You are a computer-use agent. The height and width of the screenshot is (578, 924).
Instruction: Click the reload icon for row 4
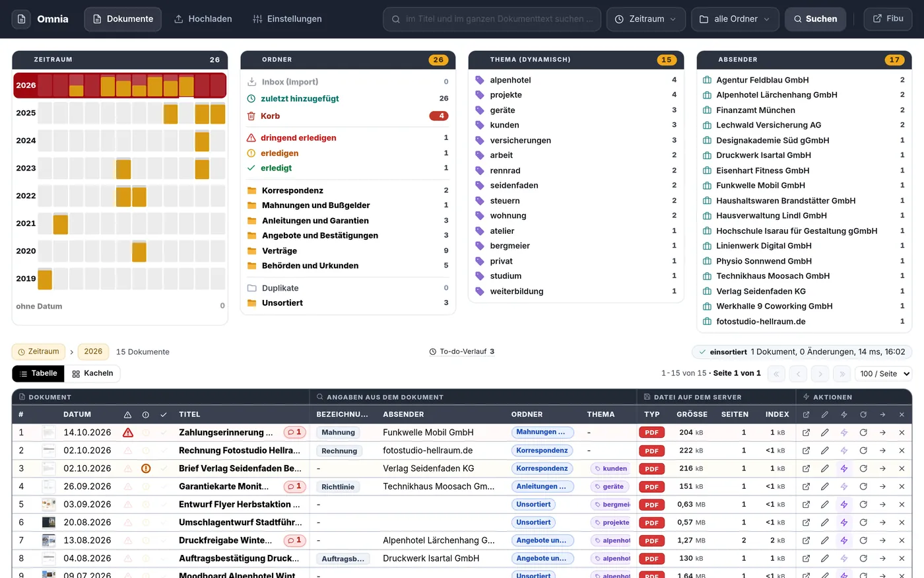863,486
